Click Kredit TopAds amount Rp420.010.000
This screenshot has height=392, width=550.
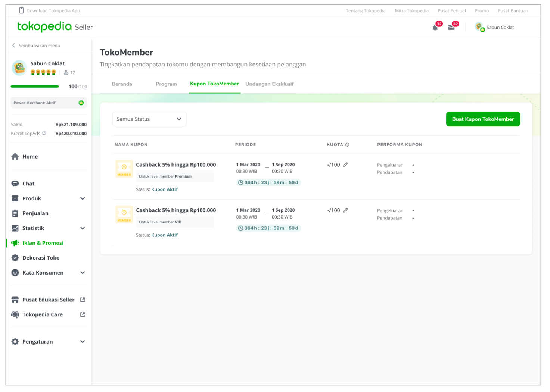[x=71, y=134]
